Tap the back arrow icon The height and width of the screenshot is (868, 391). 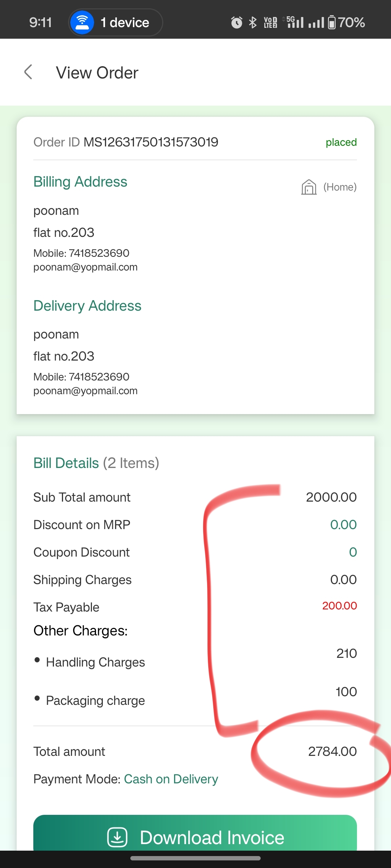28,72
